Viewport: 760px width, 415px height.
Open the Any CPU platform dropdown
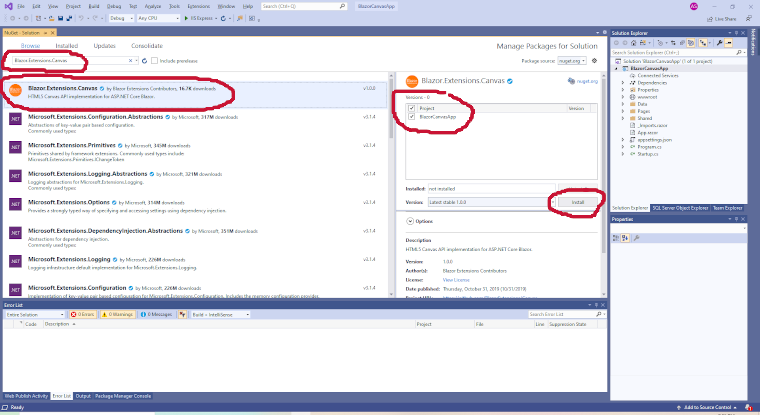[158, 18]
